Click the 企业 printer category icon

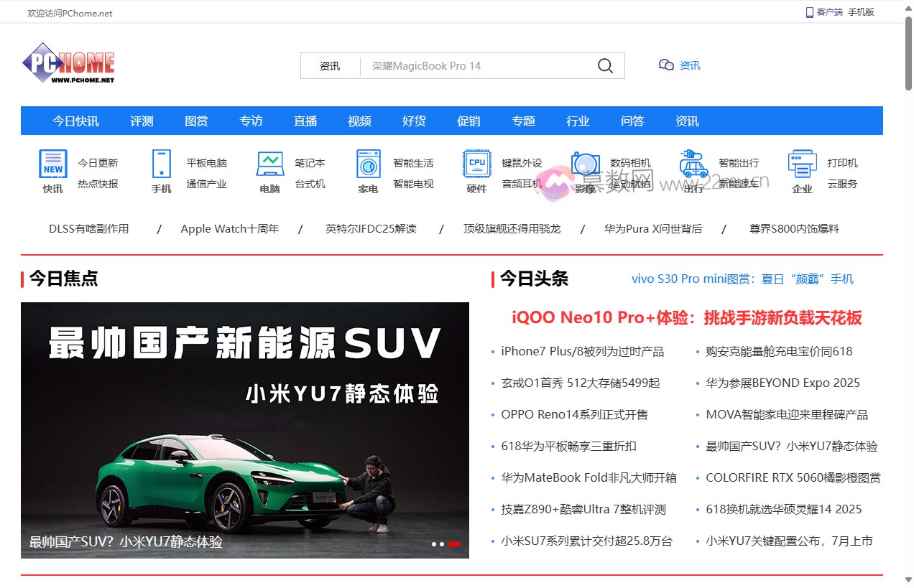point(800,168)
